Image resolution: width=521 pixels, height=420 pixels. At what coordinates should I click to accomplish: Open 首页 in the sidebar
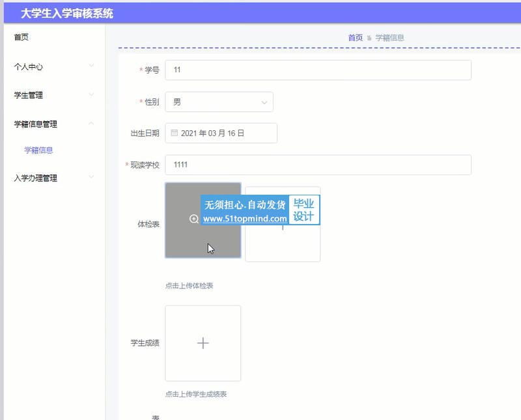coord(21,37)
